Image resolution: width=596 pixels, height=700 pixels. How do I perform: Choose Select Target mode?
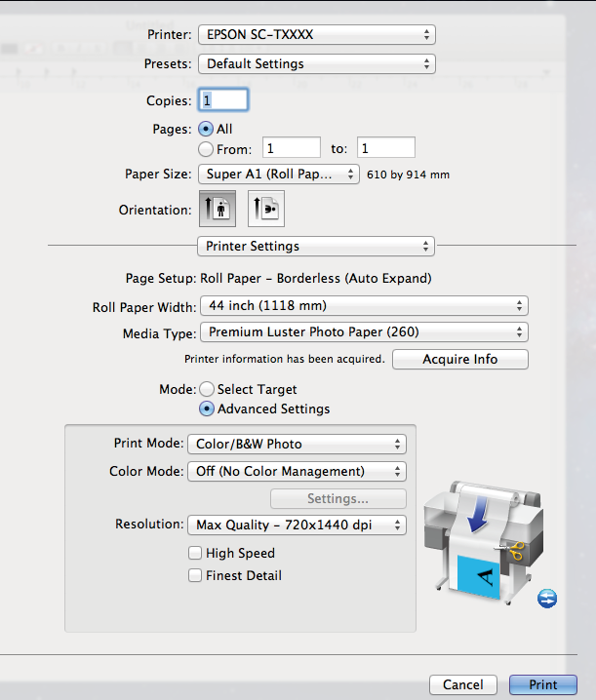coord(207,389)
